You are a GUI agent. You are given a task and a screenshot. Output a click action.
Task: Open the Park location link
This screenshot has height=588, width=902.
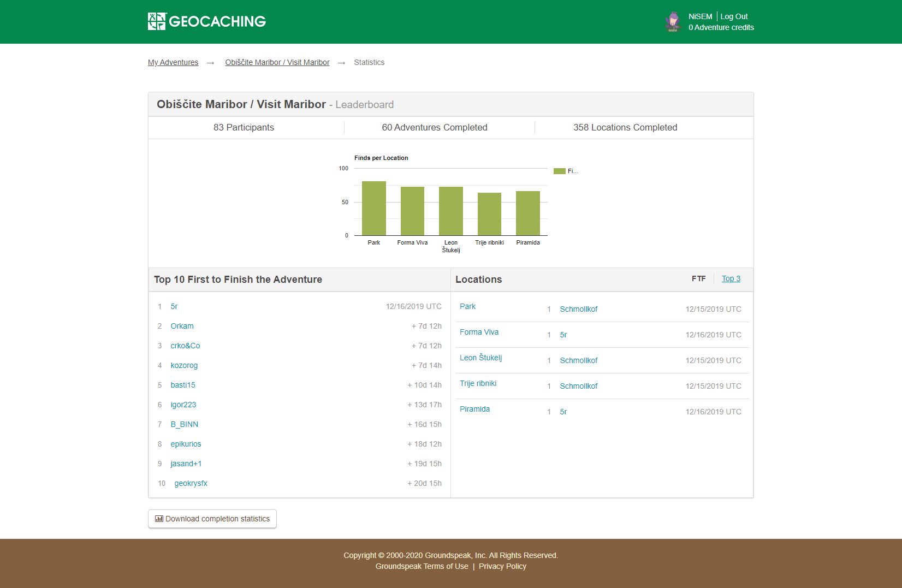(467, 306)
